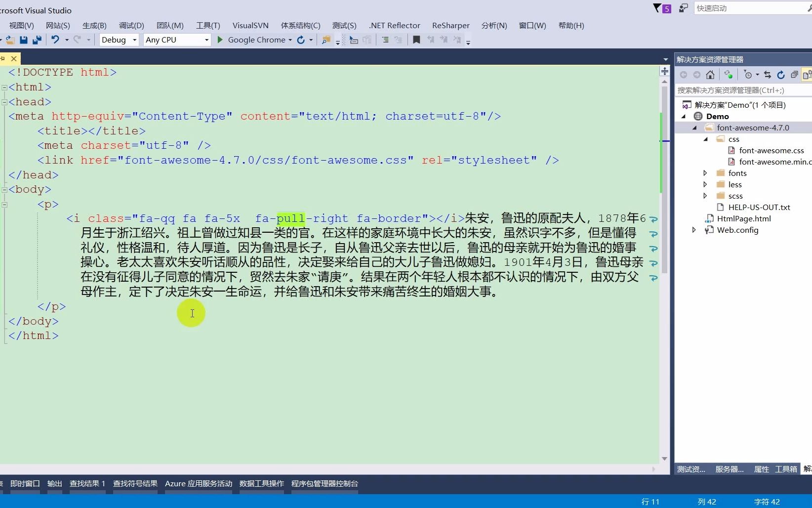This screenshot has height=508, width=812.
Task: Start debugging with the green play icon
Action: pos(220,40)
